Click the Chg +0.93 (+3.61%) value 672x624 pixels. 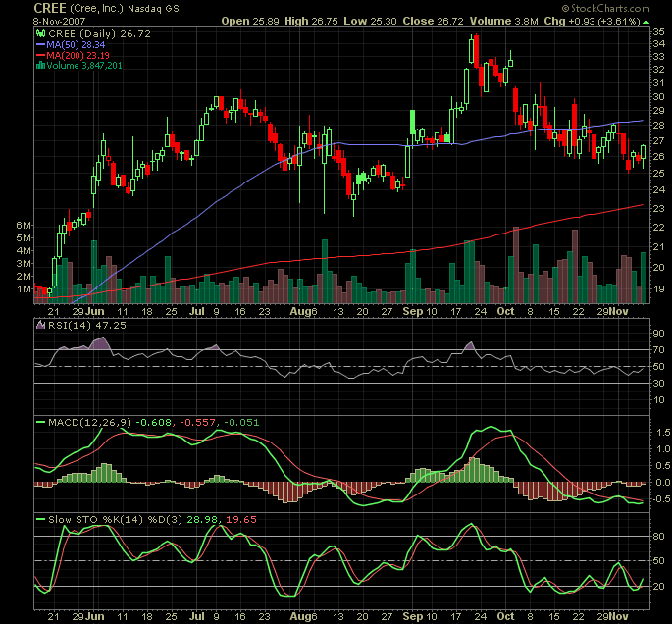click(593, 21)
